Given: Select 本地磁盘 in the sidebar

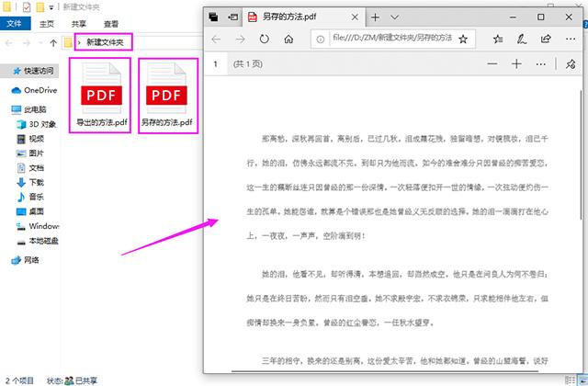Looking at the screenshot, I should tap(38, 241).
